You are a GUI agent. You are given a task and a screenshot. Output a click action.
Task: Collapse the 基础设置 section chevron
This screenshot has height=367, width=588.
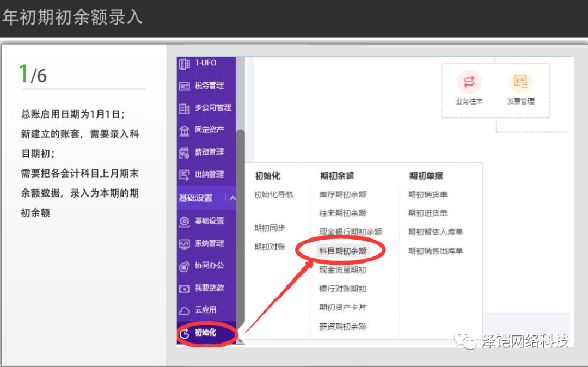[232, 198]
